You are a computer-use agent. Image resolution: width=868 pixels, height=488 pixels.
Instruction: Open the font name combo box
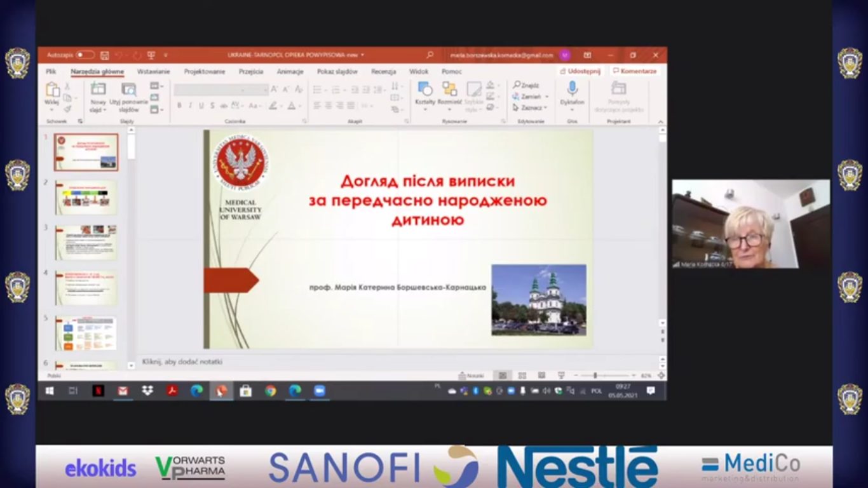tap(220, 90)
